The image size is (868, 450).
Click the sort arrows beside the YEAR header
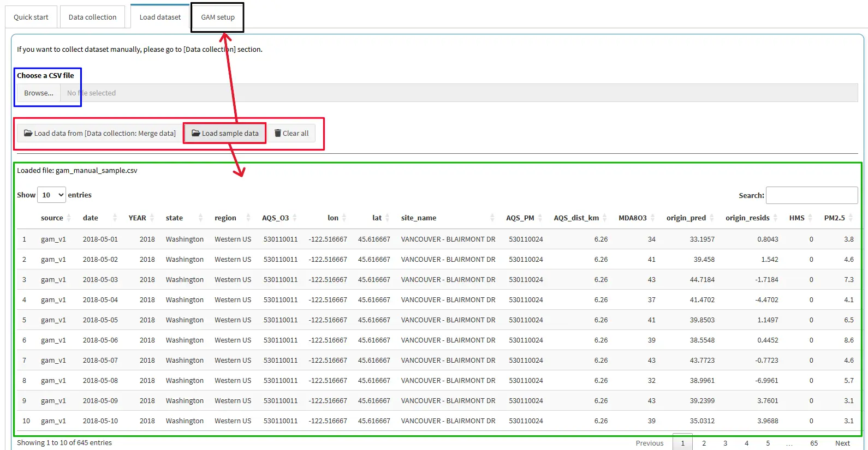click(152, 218)
